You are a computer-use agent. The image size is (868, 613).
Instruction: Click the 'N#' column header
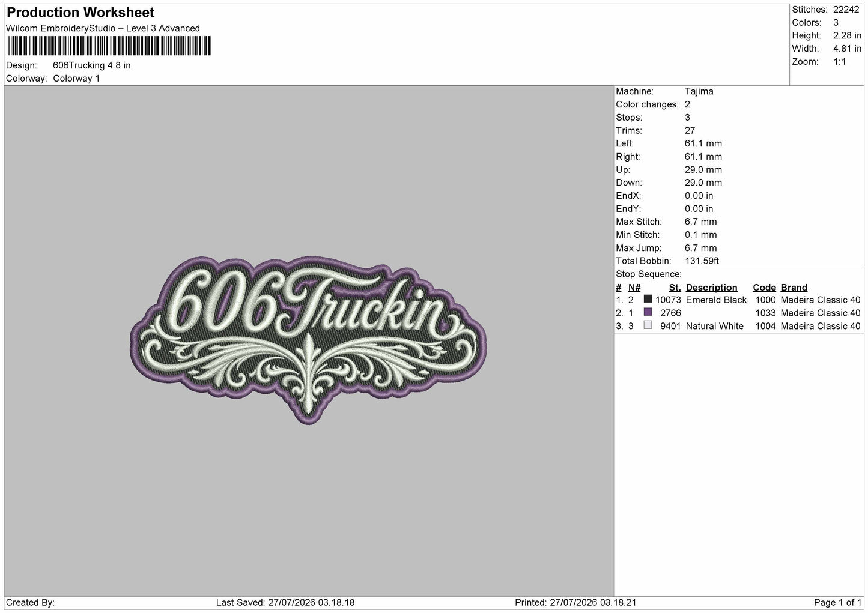[x=634, y=288]
